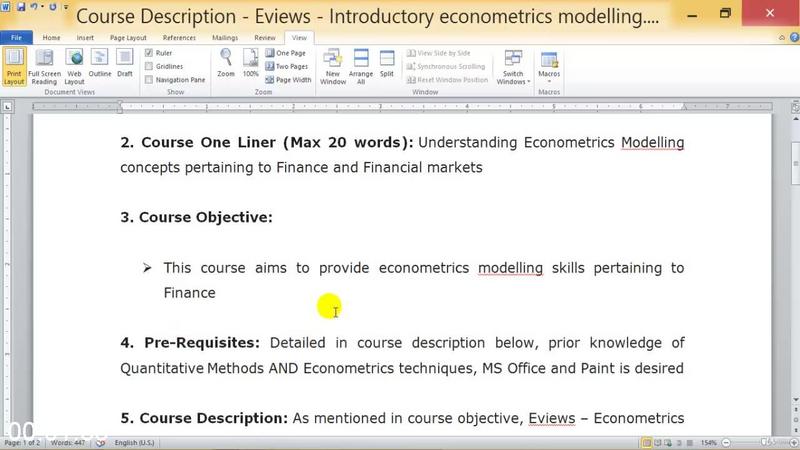Image resolution: width=800 pixels, height=450 pixels.
Task: Enable the Navigation Pane checkbox
Action: [x=149, y=80]
